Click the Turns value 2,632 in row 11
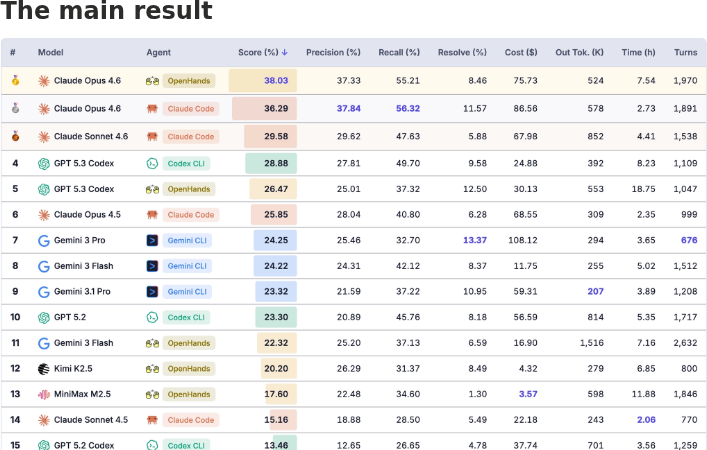 [x=685, y=343]
